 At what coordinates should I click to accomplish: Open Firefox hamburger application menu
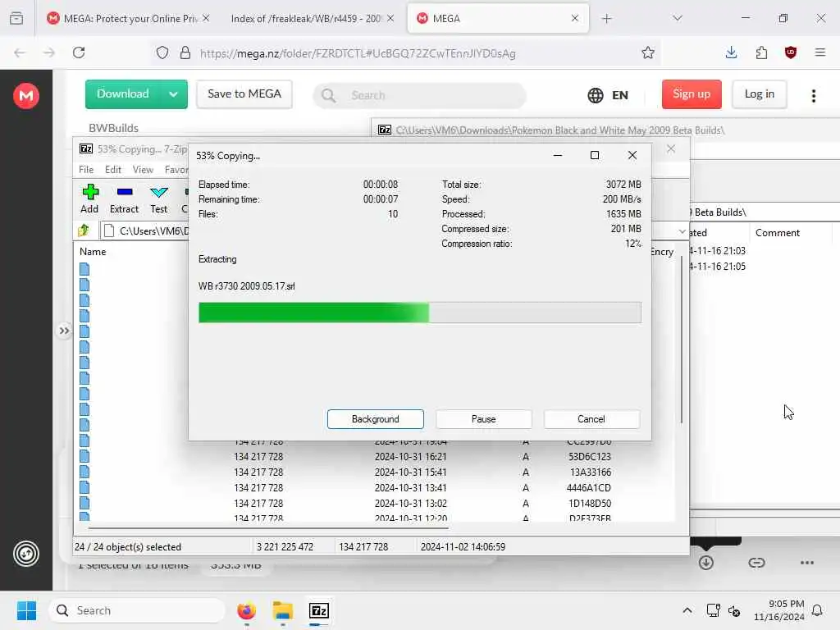click(x=819, y=52)
